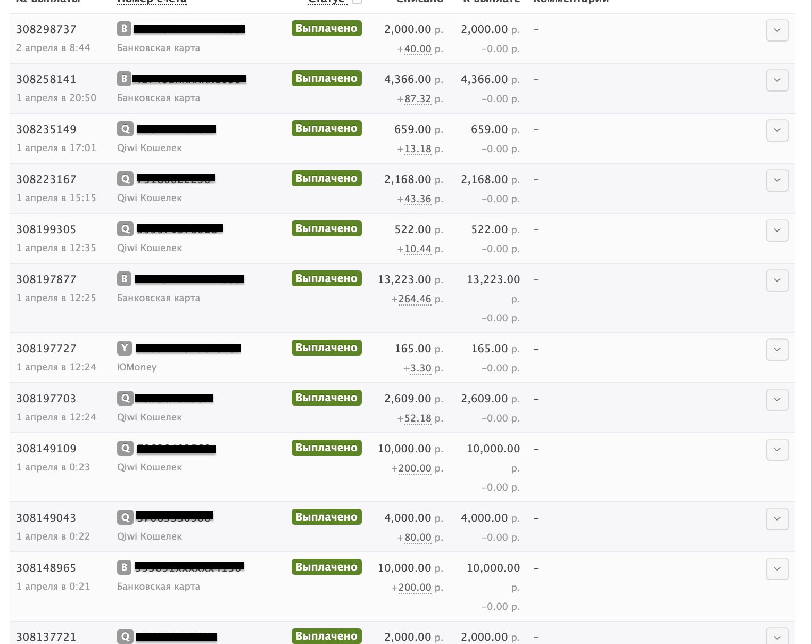The image size is (812, 644).
Task: Open the chevron dropdown for payout 308197727
Action: click(x=777, y=350)
